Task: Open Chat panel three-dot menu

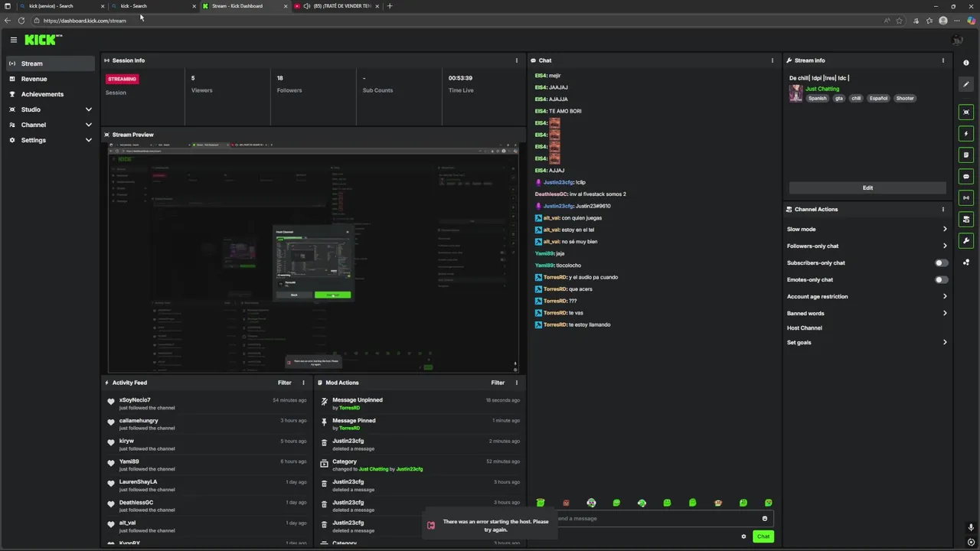Action: click(x=772, y=60)
